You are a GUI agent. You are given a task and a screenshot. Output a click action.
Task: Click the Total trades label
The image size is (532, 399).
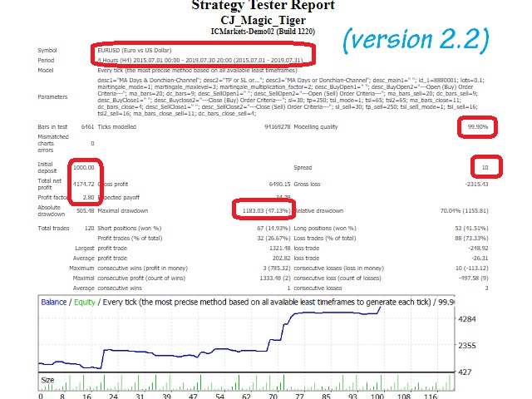(x=53, y=229)
